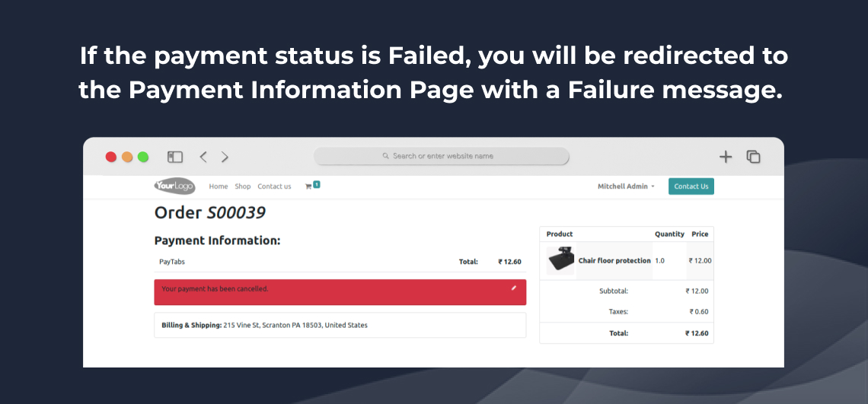Go forward with the right chevron

225,157
